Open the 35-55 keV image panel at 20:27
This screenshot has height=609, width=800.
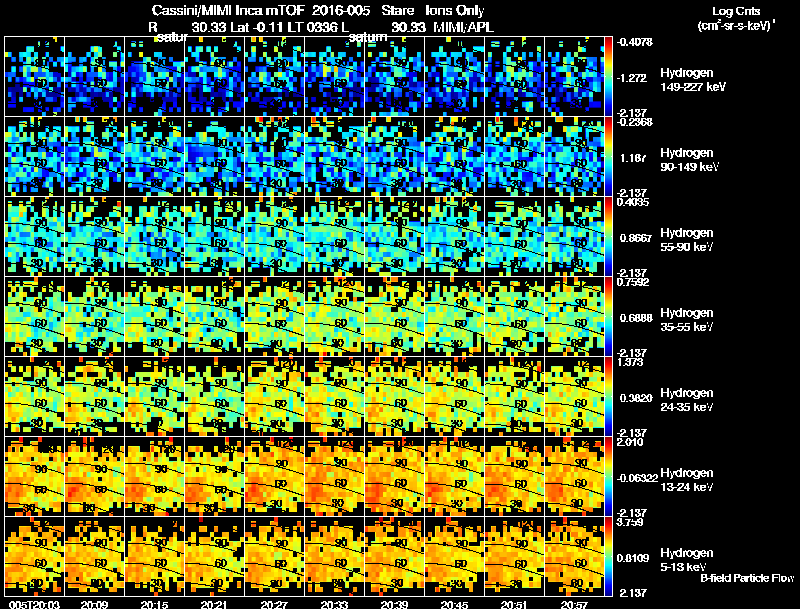[274, 317]
